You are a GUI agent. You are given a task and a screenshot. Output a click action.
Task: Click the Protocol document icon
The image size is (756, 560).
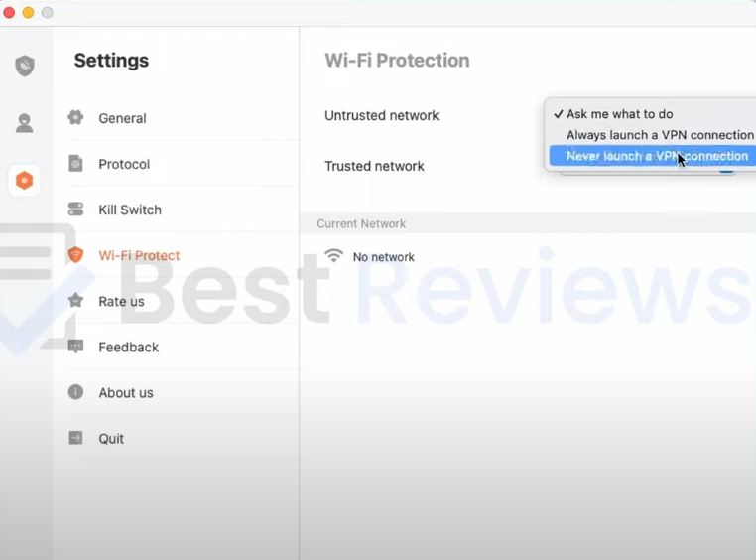tap(75, 164)
